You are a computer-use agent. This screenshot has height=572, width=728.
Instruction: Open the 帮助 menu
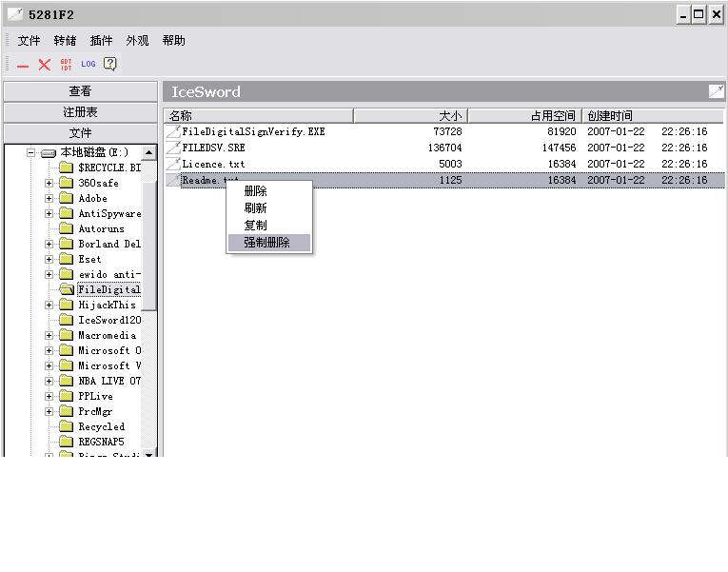(x=173, y=41)
